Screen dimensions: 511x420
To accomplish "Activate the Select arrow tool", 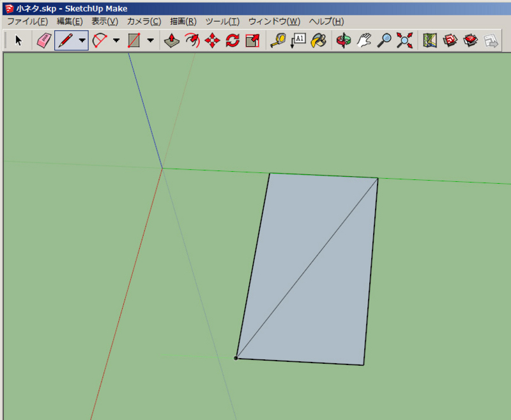I will click(x=19, y=40).
